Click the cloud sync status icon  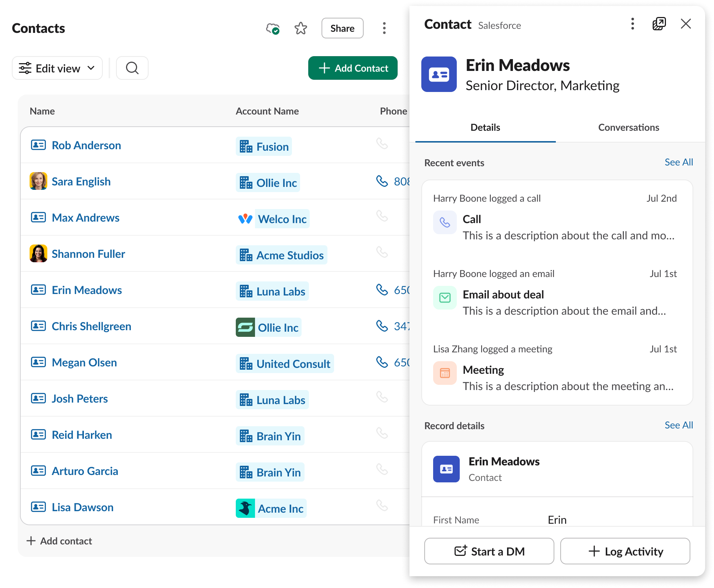(x=273, y=28)
